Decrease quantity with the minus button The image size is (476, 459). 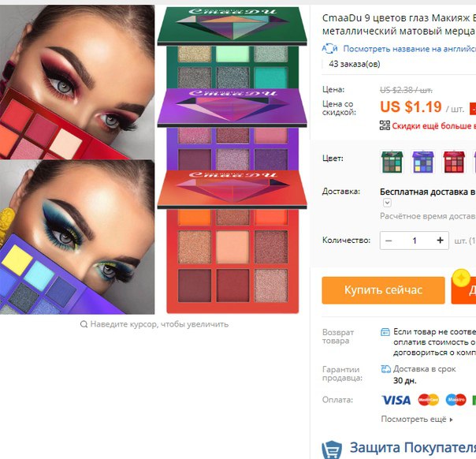tap(389, 241)
